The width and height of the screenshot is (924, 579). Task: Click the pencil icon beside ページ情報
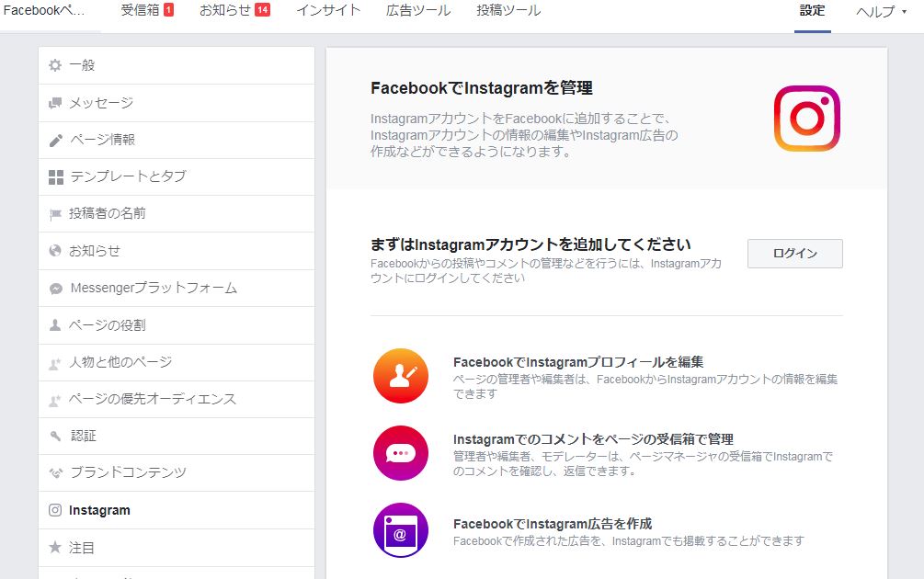[x=56, y=141]
